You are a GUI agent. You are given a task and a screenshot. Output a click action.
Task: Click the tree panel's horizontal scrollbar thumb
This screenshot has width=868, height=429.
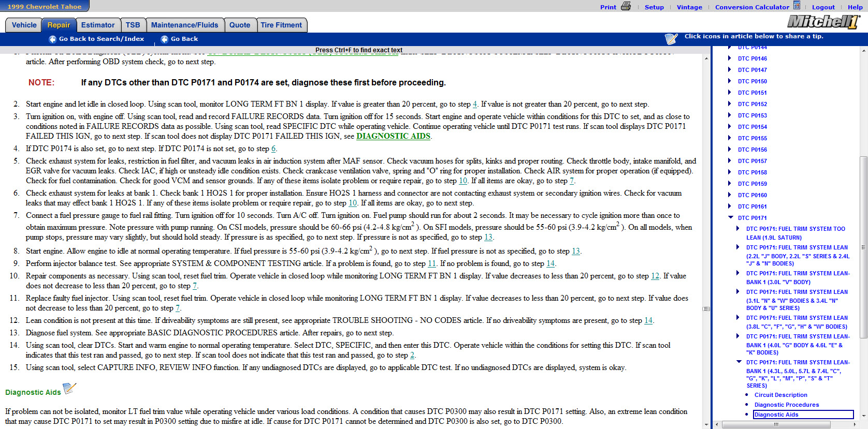(x=776, y=424)
